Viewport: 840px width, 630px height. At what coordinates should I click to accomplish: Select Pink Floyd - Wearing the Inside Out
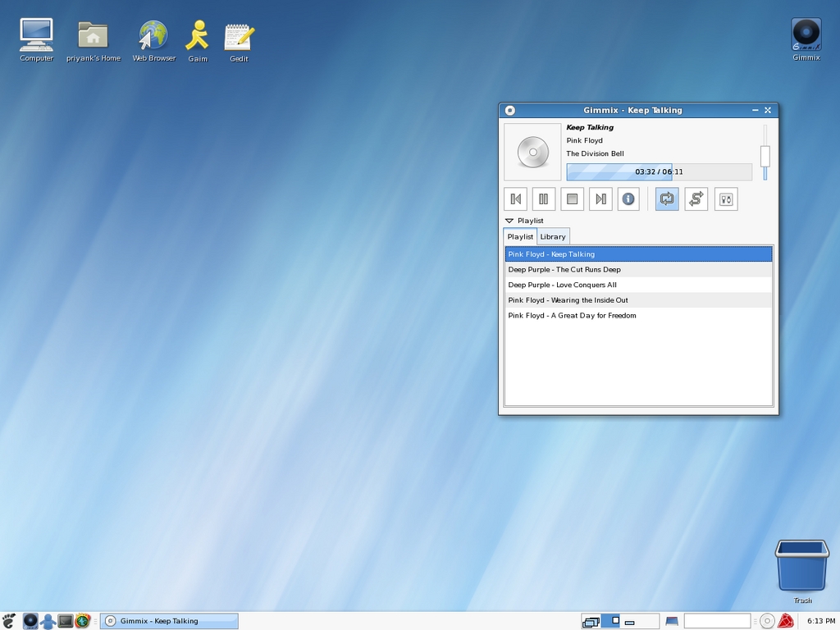(x=638, y=300)
